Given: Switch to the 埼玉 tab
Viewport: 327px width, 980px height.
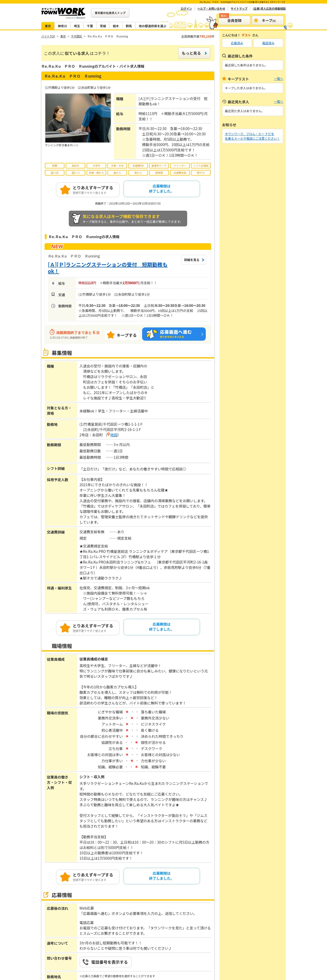Looking at the screenshot, I should 77,26.
